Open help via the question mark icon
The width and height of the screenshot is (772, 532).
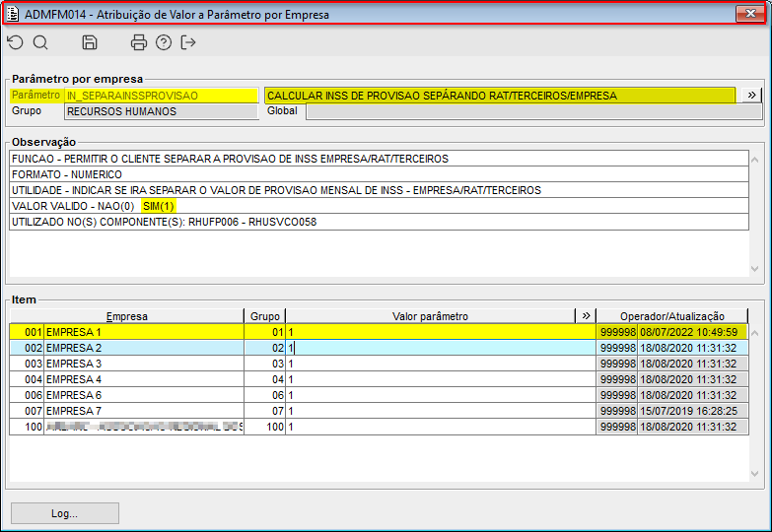[x=164, y=42]
